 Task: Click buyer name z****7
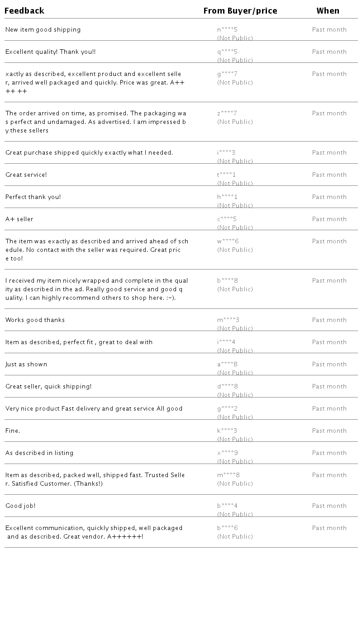227,114
